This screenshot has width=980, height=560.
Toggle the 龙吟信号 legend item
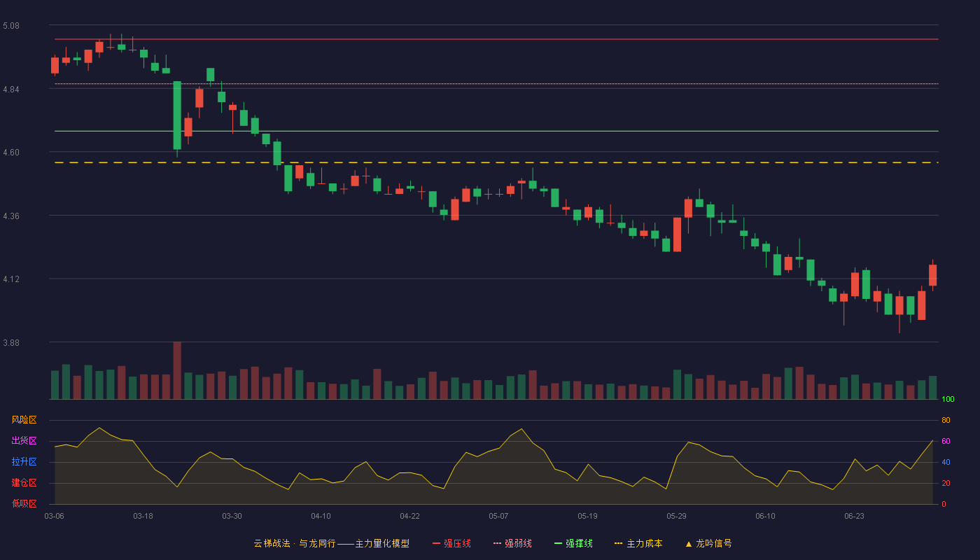(x=708, y=543)
